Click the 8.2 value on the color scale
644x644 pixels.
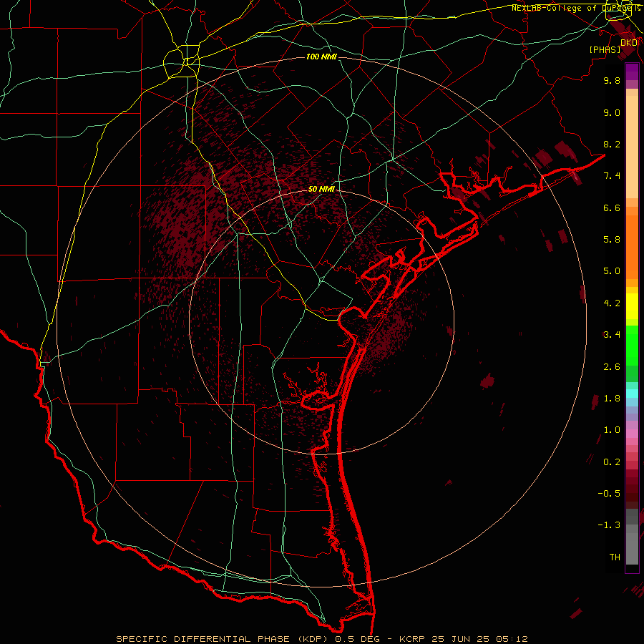click(x=612, y=144)
